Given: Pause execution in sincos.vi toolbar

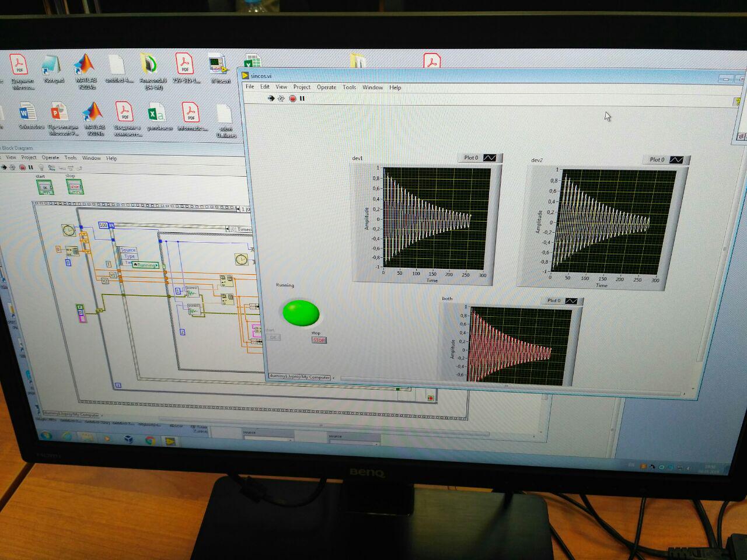Looking at the screenshot, I should click(x=302, y=99).
